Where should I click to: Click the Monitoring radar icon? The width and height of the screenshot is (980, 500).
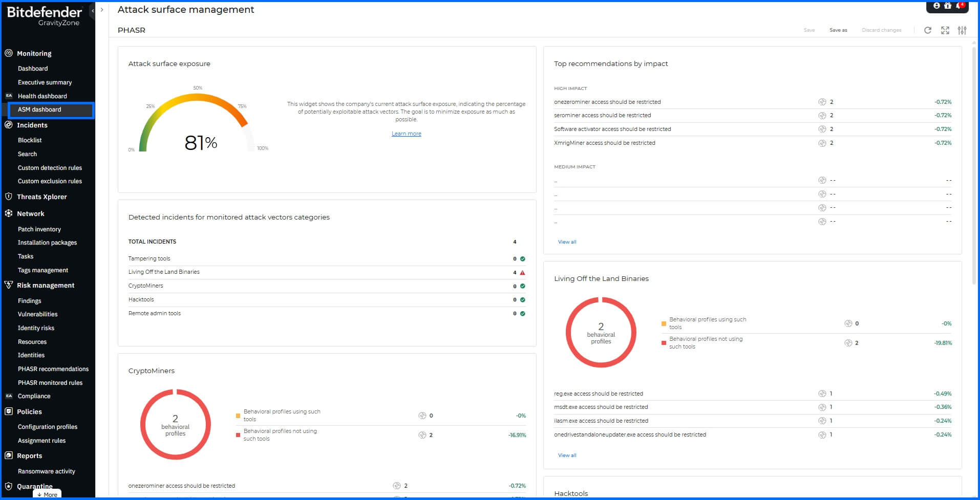point(9,53)
